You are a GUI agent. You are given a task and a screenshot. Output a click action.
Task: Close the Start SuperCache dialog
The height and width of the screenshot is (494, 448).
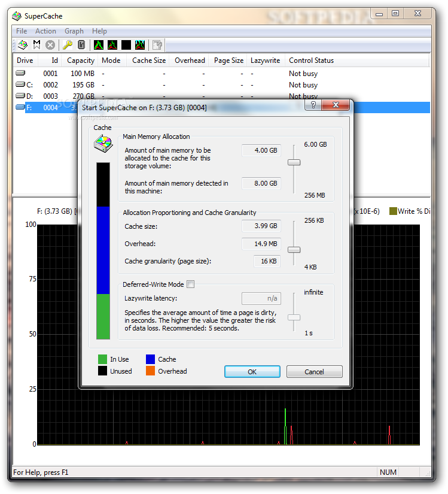tap(336, 105)
